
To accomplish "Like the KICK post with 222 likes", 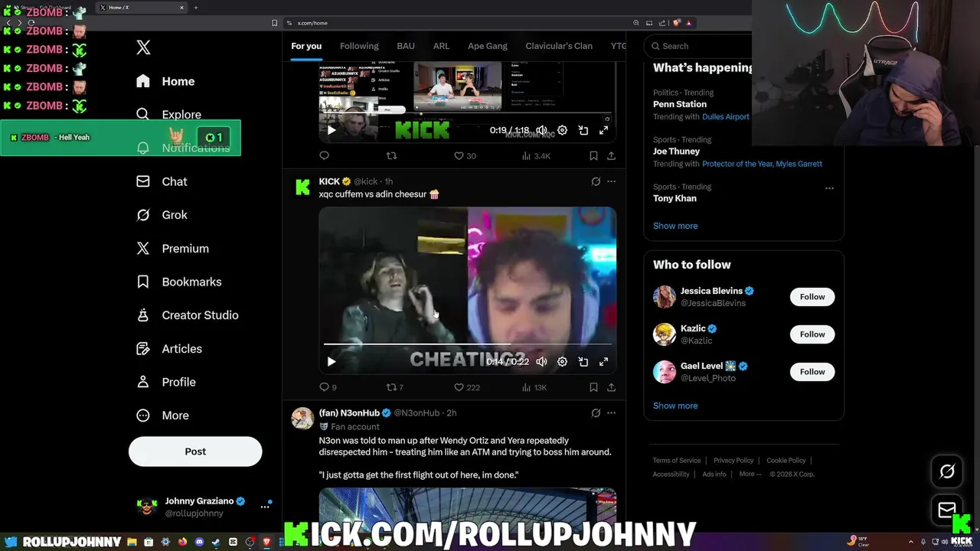I will pyautogui.click(x=466, y=387).
